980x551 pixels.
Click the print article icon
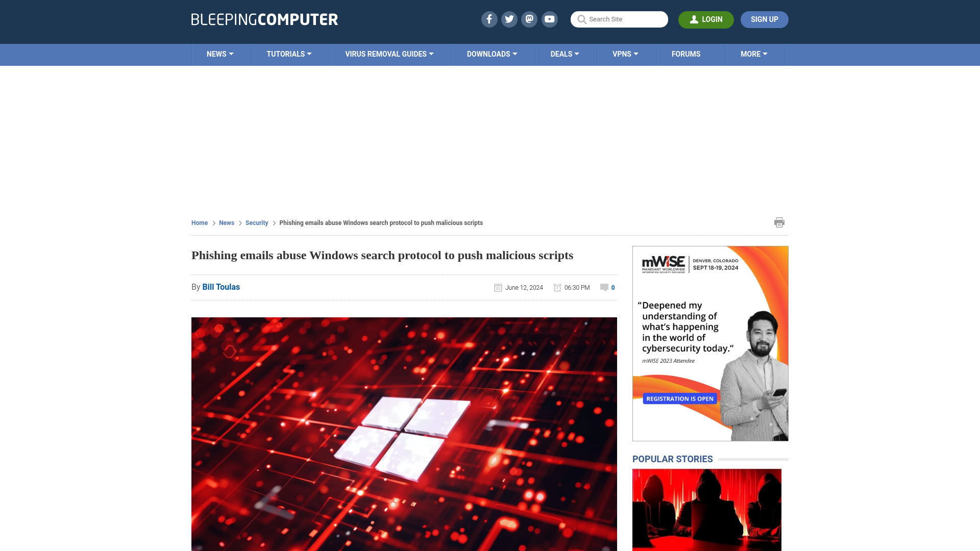pos(779,222)
